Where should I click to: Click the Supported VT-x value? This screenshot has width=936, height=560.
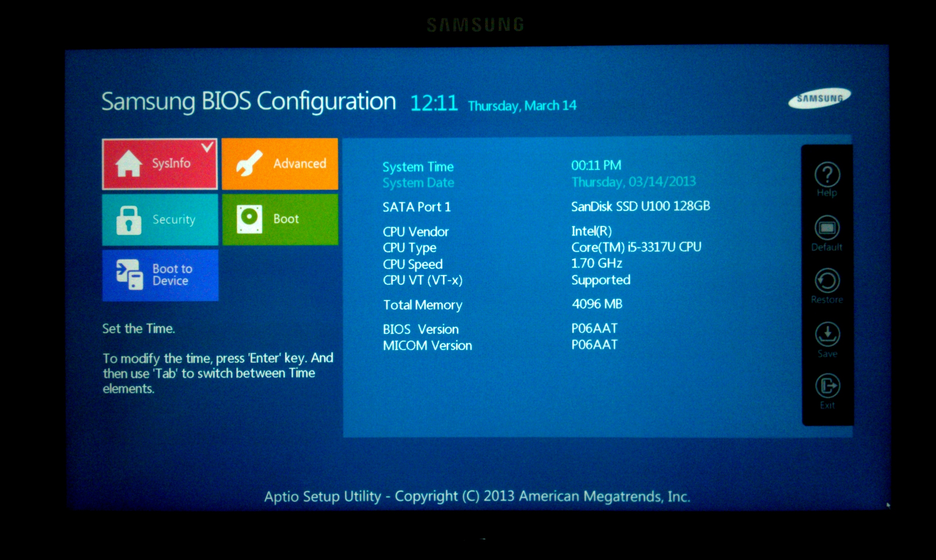coord(601,280)
